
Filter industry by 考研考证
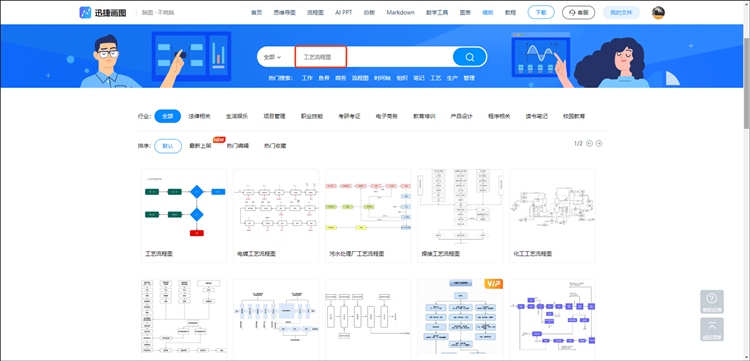pyautogui.click(x=349, y=116)
